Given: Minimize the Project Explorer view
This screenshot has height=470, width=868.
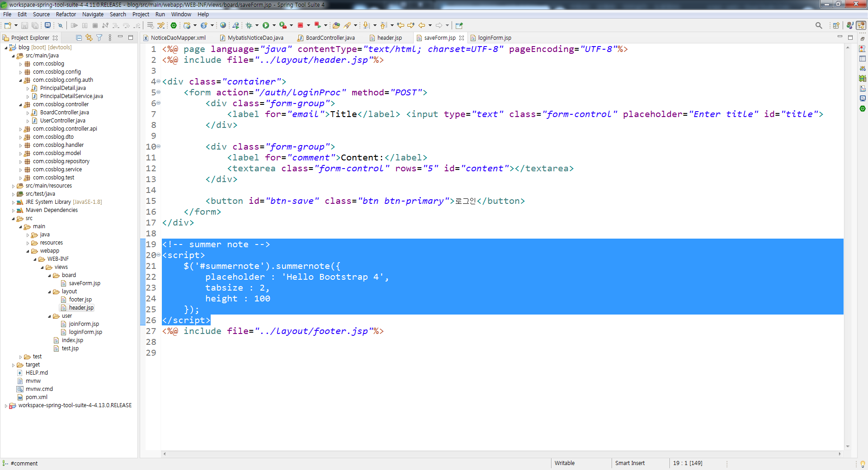Looking at the screenshot, I should [120, 37].
